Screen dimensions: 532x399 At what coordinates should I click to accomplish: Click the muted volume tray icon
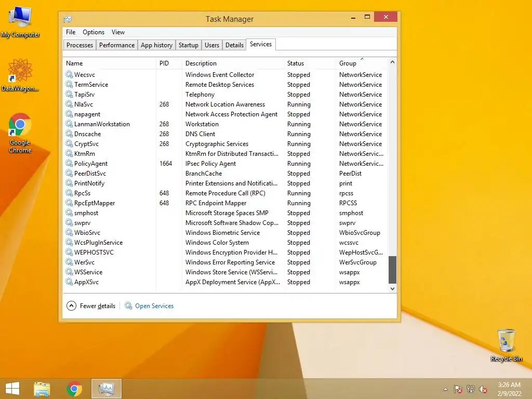coord(483,389)
